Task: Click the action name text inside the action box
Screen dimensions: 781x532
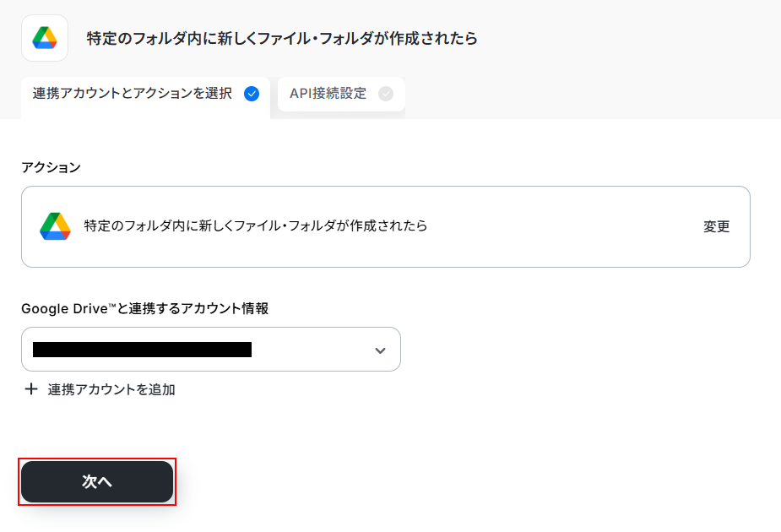Action: click(255, 226)
